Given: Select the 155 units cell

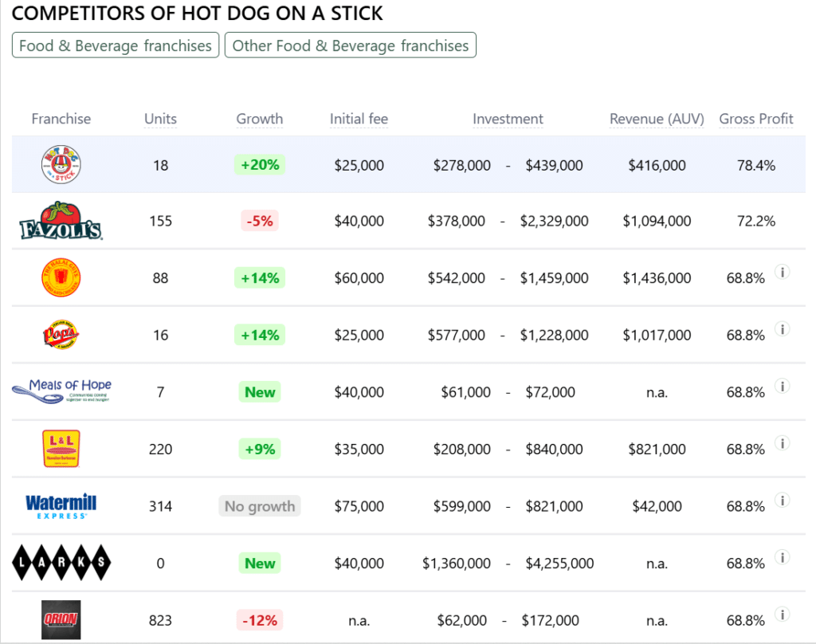Looking at the screenshot, I should pyautogui.click(x=160, y=222).
